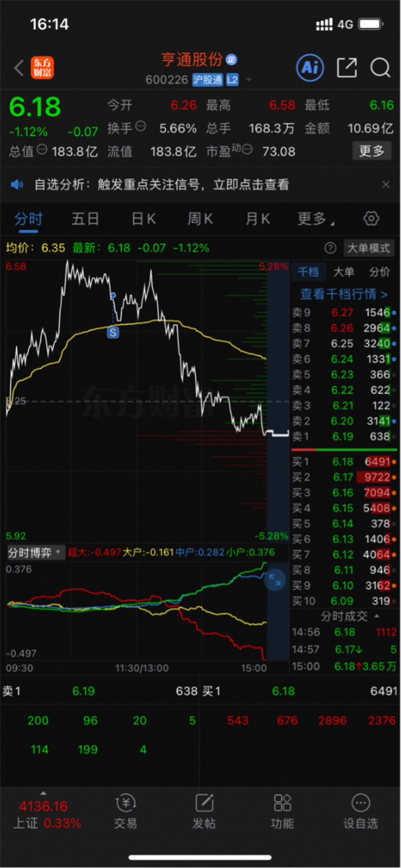
Task: Open the 东方财富 logo icon
Action: pos(42,68)
